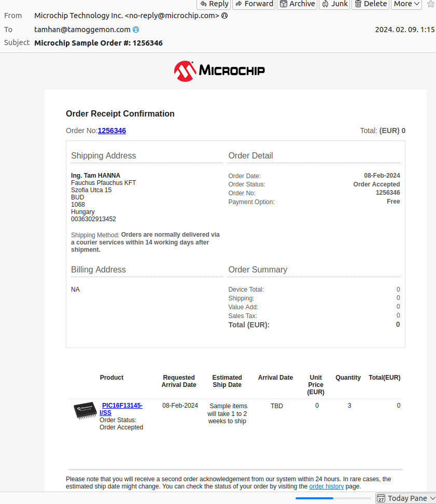Click the Payment Option value Free
Screen dimensions: 436x504
pyautogui.click(x=393, y=201)
